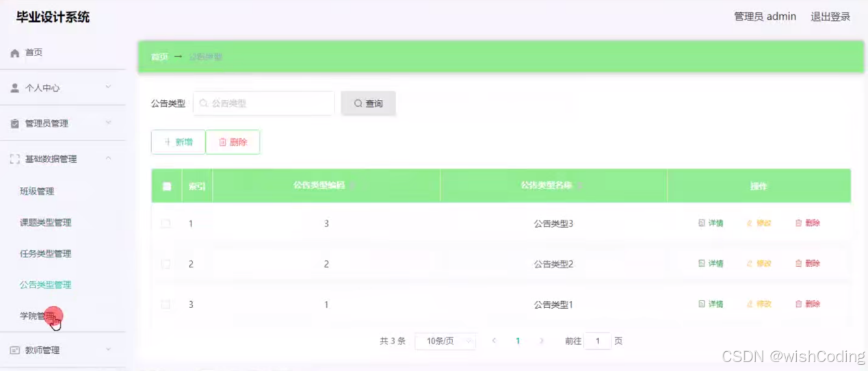Image resolution: width=868 pixels, height=371 pixels.
Task: Expand the 教师管理 menu chevron
Action: pyautogui.click(x=108, y=350)
